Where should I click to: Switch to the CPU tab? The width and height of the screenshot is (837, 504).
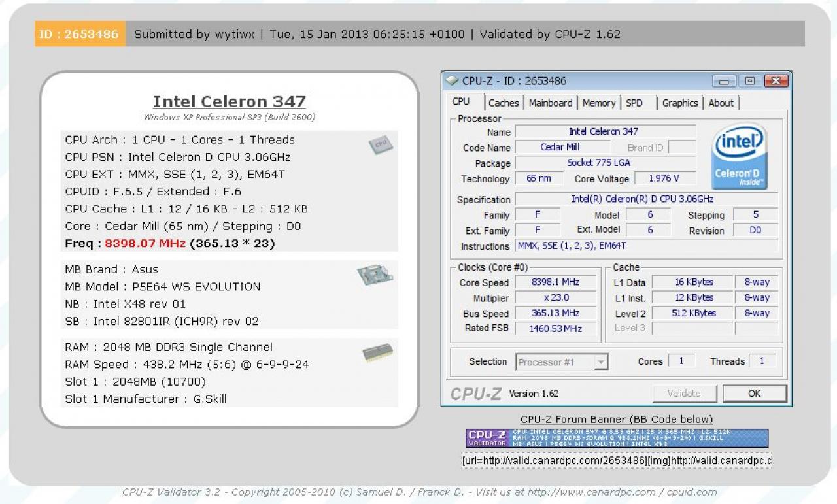pos(461,102)
